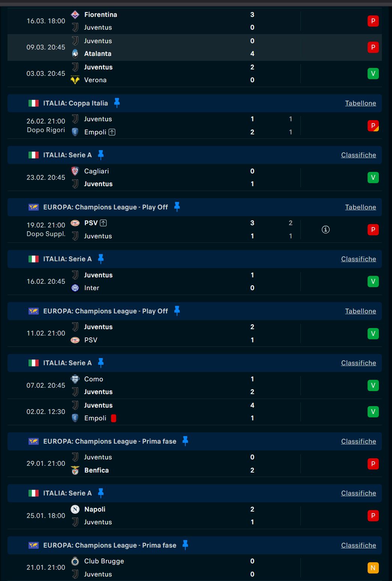
Task: Click the info icon on PSV match
Action: [326, 229]
